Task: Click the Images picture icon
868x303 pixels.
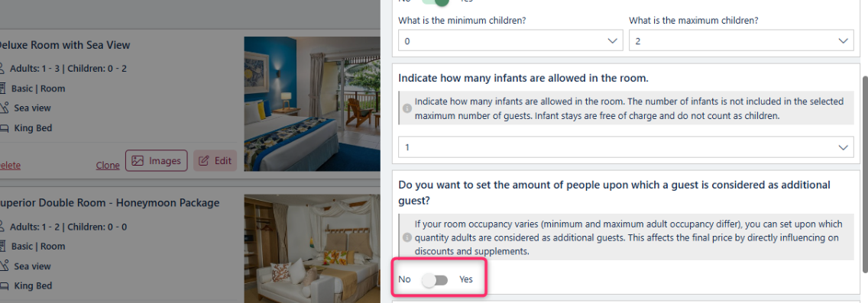Action: point(138,161)
